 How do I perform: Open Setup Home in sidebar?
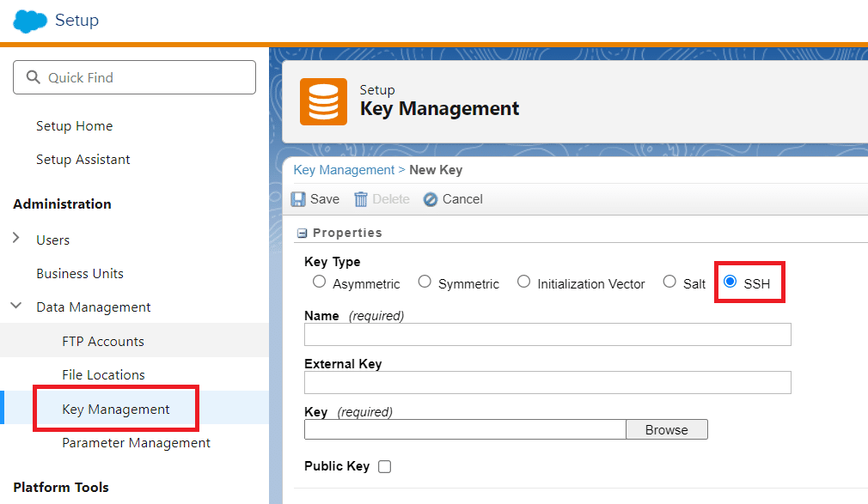tap(74, 126)
